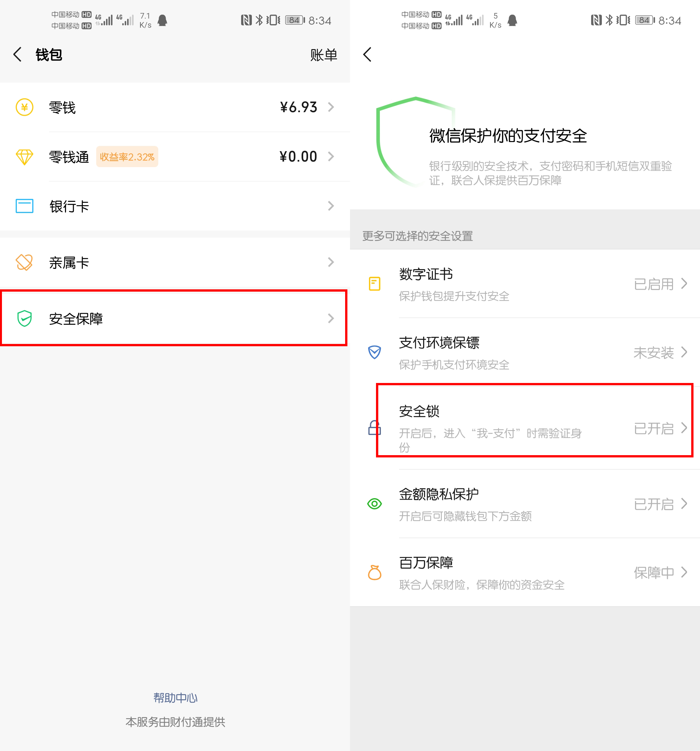Expand 数字证书 row chevron

click(684, 284)
